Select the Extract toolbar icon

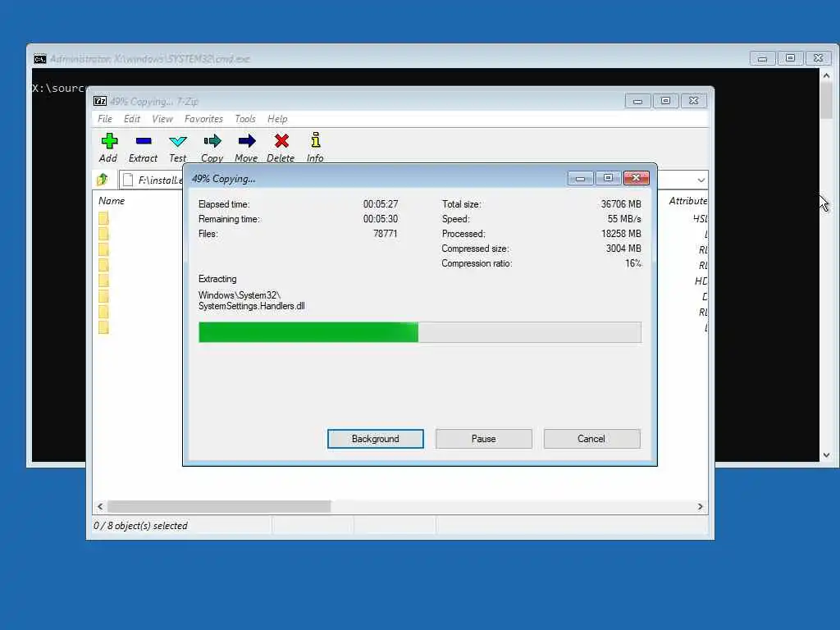(144, 141)
